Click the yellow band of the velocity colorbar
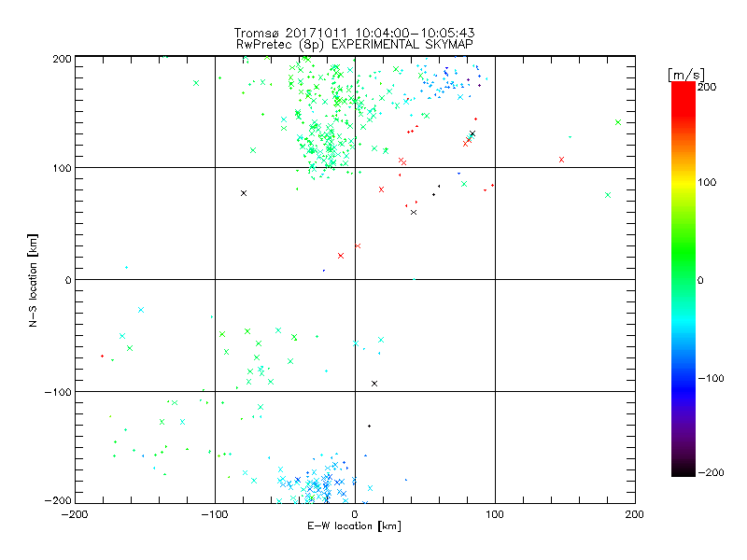The width and height of the screenshot is (747, 560). (x=684, y=182)
